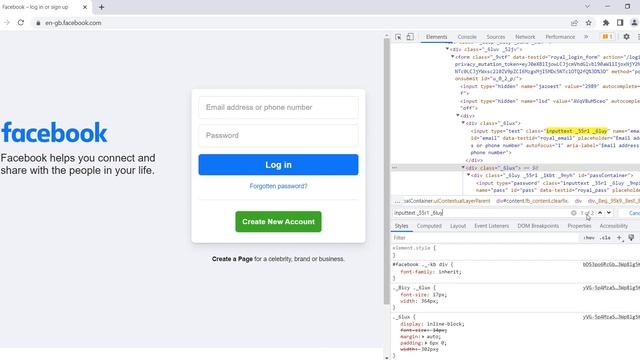Collapse the plain div node under the form
The width and height of the screenshot is (640, 360).
pos(458,116)
